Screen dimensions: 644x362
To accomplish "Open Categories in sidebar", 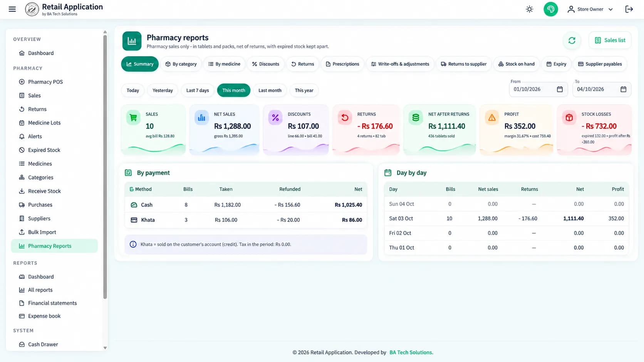I will [x=54, y=177].
